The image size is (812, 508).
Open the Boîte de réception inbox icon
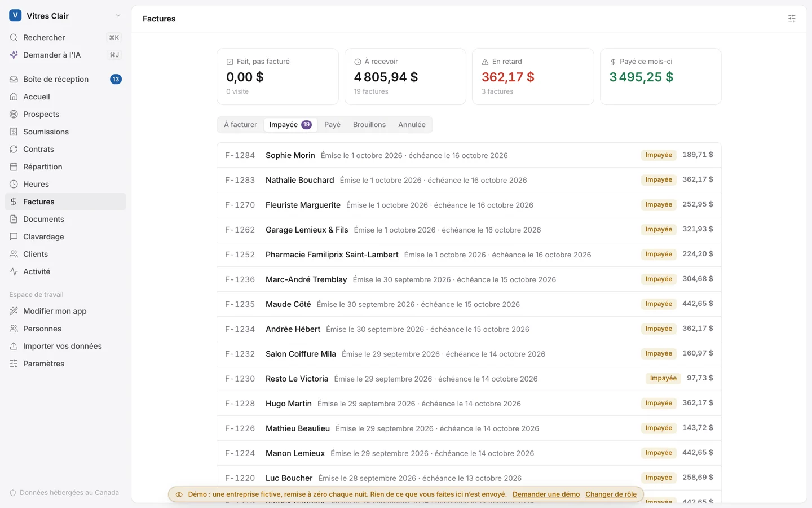pos(14,79)
